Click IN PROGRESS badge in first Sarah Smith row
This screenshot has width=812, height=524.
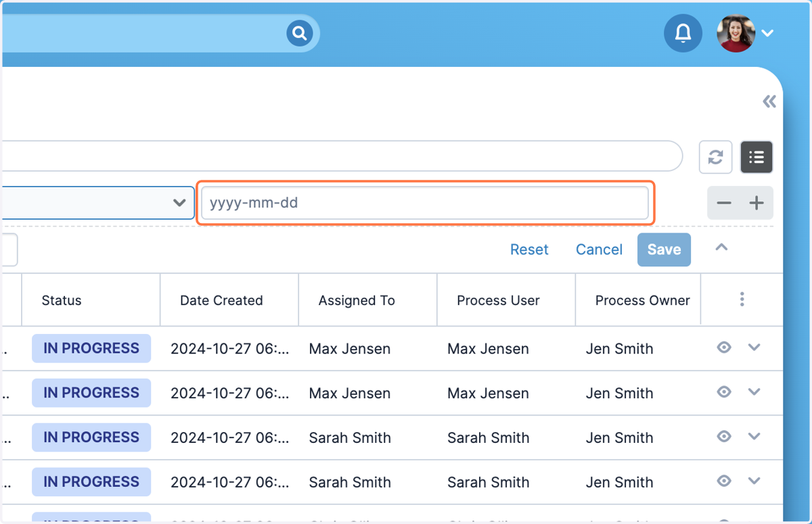91,437
